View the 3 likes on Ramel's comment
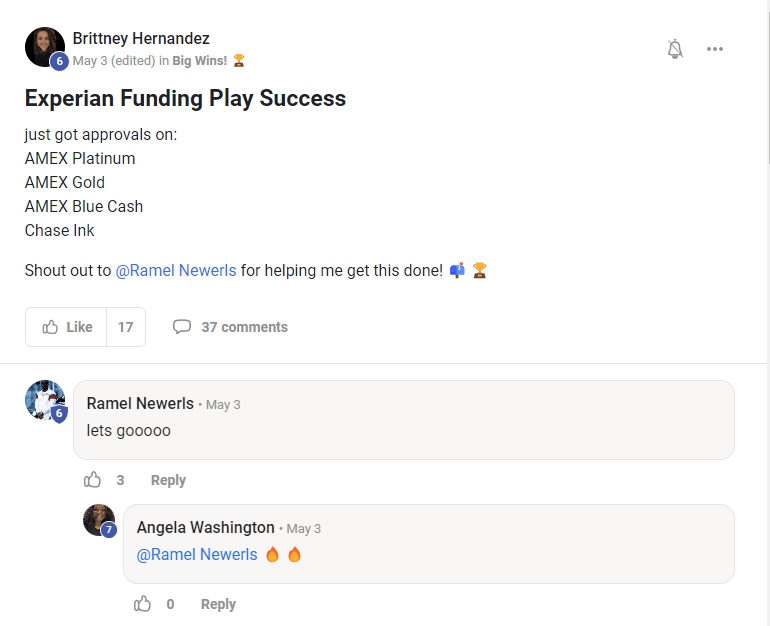This screenshot has height=626, width=770. 120,480
